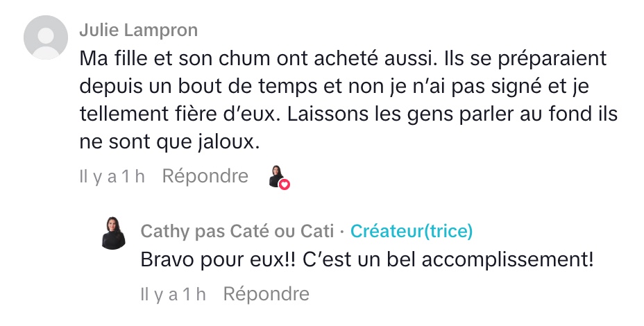Click the red heart badge on Julie's comment

pyautogui.click(x=284, y=184)
